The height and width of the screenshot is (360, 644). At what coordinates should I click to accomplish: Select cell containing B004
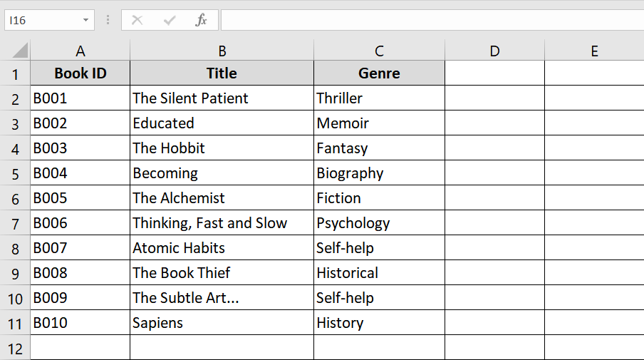[x=80, y=173]
